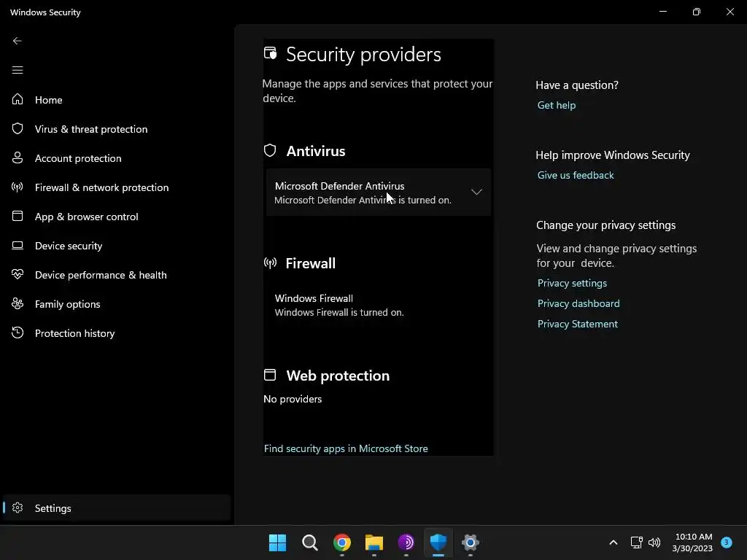
Task: Open Device security page
Action: tap(117, 246)
